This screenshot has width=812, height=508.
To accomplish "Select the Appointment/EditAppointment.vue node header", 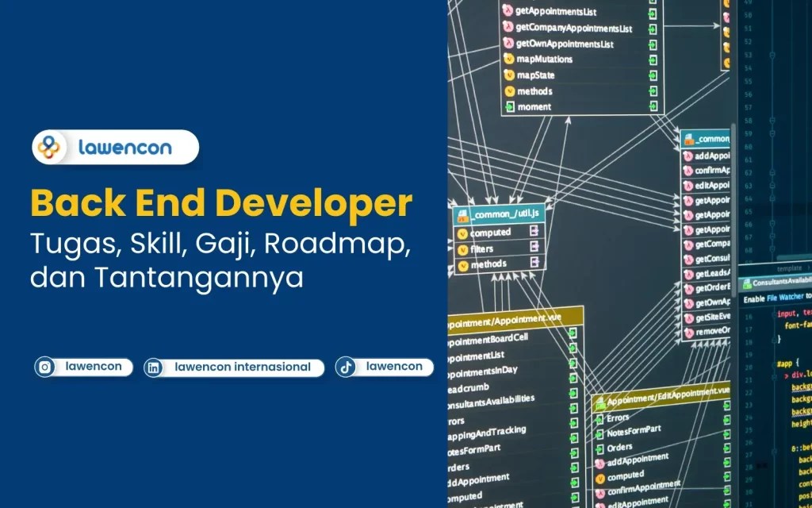I will [x=661, y=397].
